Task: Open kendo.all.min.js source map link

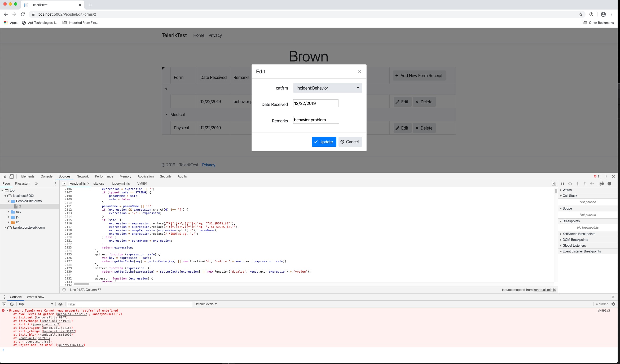Action: point(544,290)
